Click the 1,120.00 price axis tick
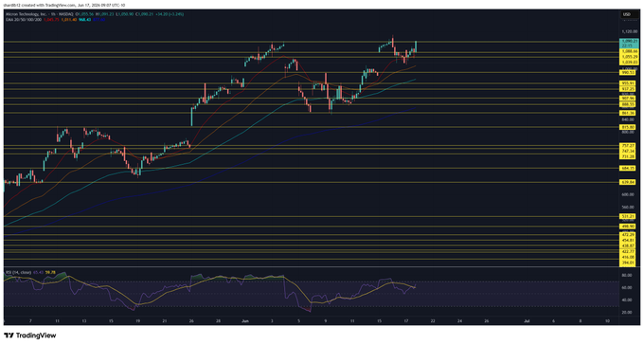The image size is (644, 345). pyautogui.click(x=629, y=31)
